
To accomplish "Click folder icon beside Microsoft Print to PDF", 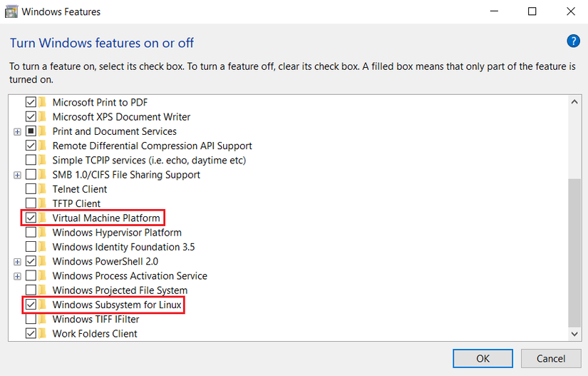I will point(43,102).
